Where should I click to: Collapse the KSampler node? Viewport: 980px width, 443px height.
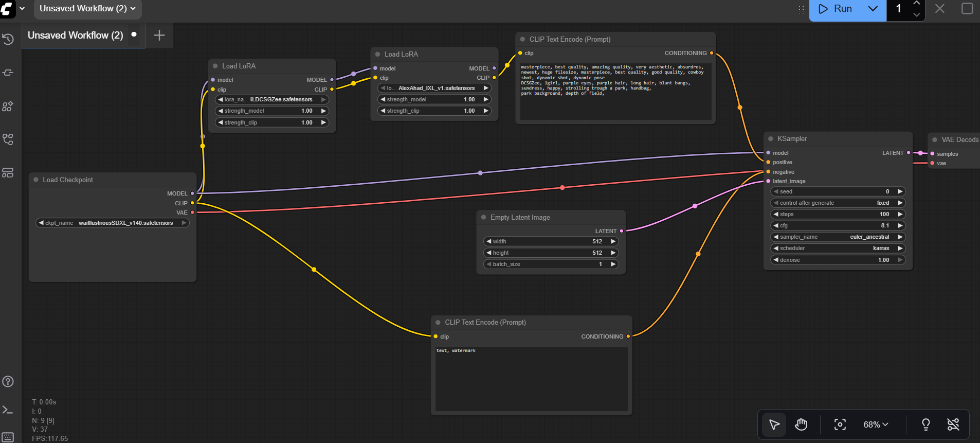[771, 139]
